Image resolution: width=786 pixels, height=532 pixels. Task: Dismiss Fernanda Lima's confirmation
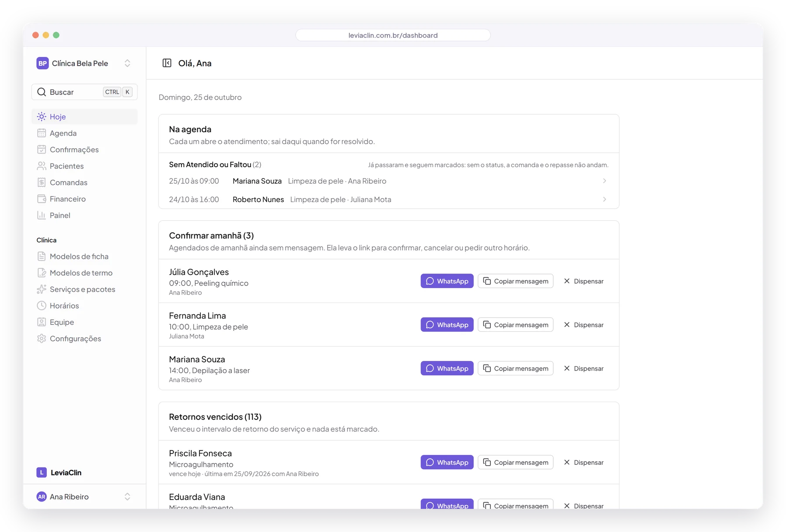click(x=584, y=325)
